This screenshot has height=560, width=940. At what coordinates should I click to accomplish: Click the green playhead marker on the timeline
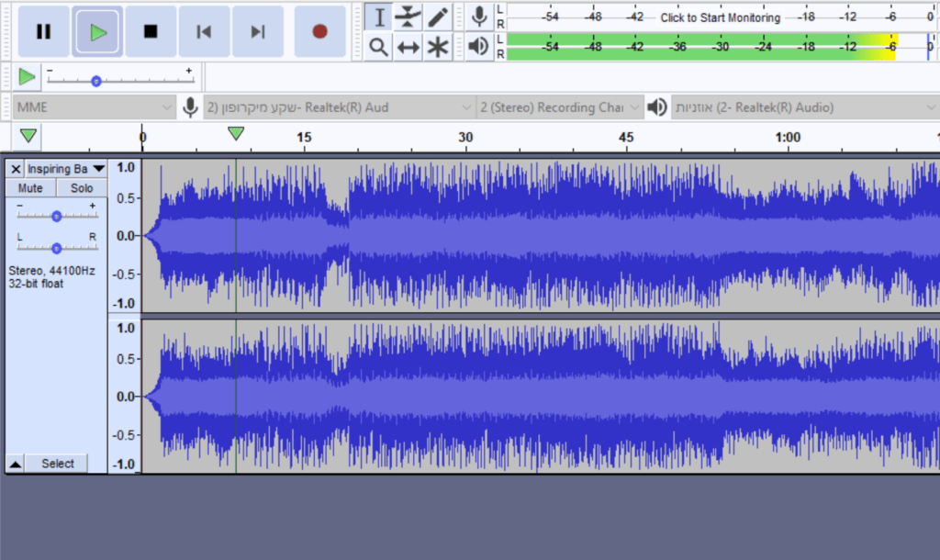pyautogui.click(x=236, y=133)
